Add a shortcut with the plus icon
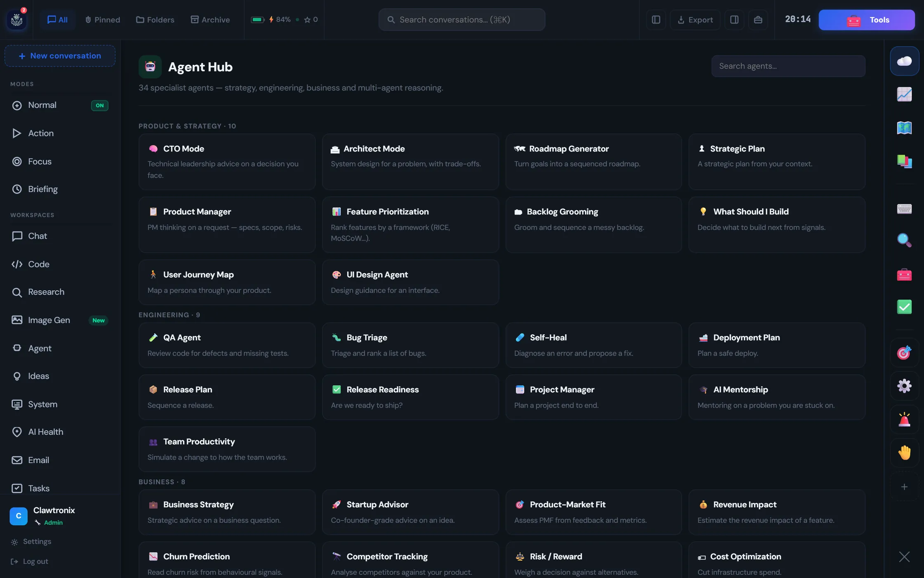 [904, 487]
